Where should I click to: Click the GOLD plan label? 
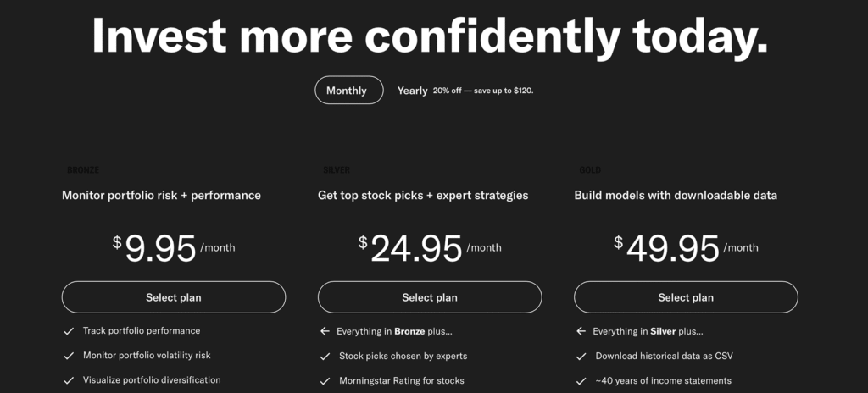(x=590, y=170)
